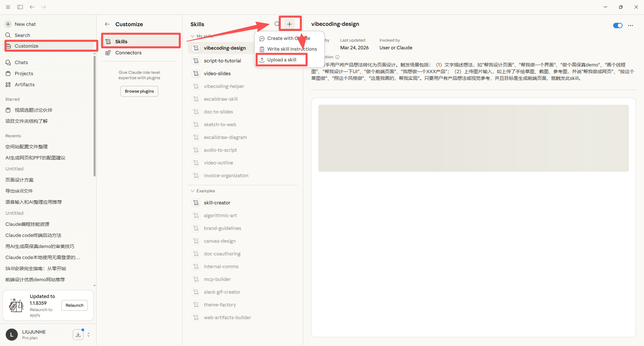Click the search icon in Skills header
Screen dimensions: 644x346
[x=277, y=24]
